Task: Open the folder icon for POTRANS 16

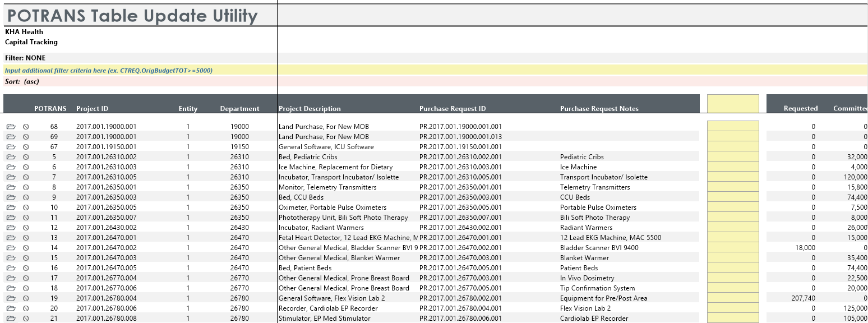Action: [x=11, y=268]
